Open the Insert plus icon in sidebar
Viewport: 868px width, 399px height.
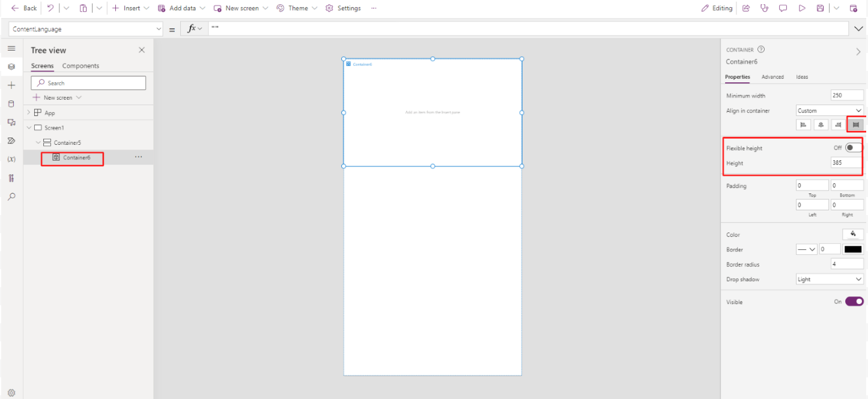tap(11, 85)
